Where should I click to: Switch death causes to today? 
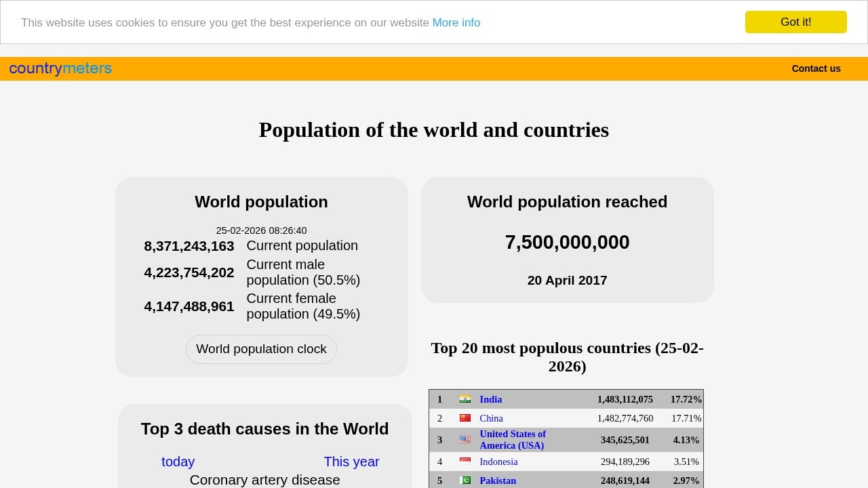click(178, 462)
